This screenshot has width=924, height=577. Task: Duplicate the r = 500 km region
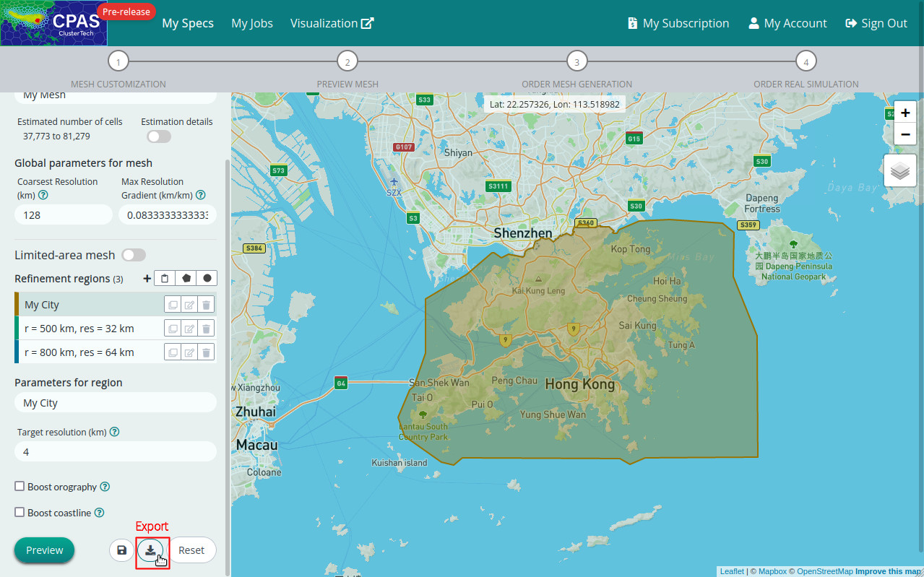pos(173,329)
